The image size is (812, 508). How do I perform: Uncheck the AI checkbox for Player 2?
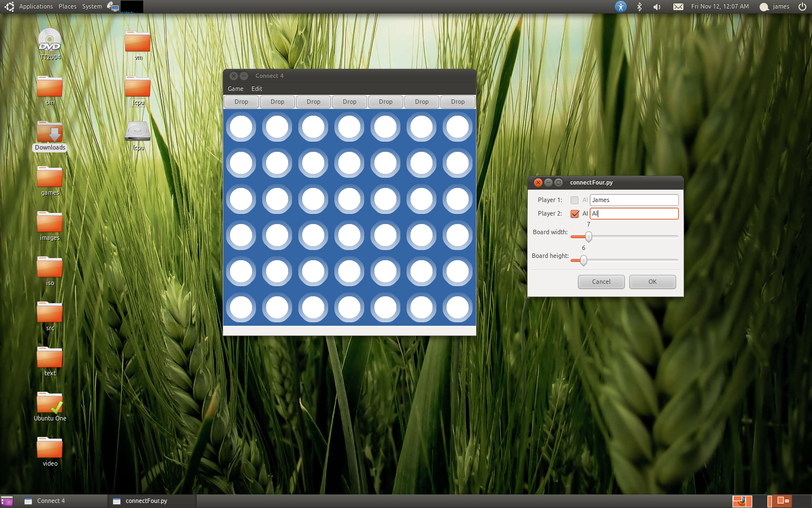point(575,214)
